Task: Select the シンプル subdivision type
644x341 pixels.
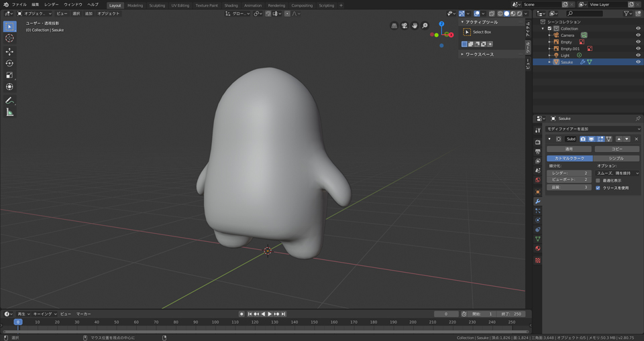Action: tap(616, 158)
